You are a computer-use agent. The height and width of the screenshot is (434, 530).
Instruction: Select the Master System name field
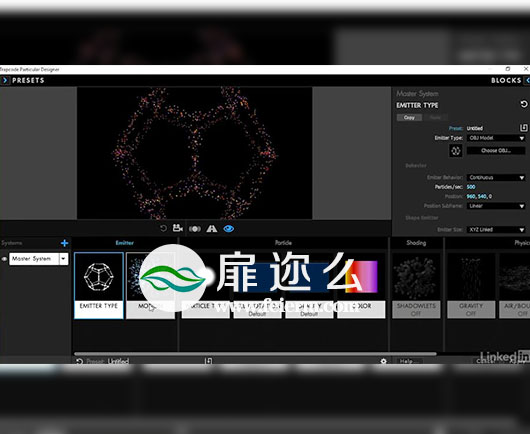point(34,259)
